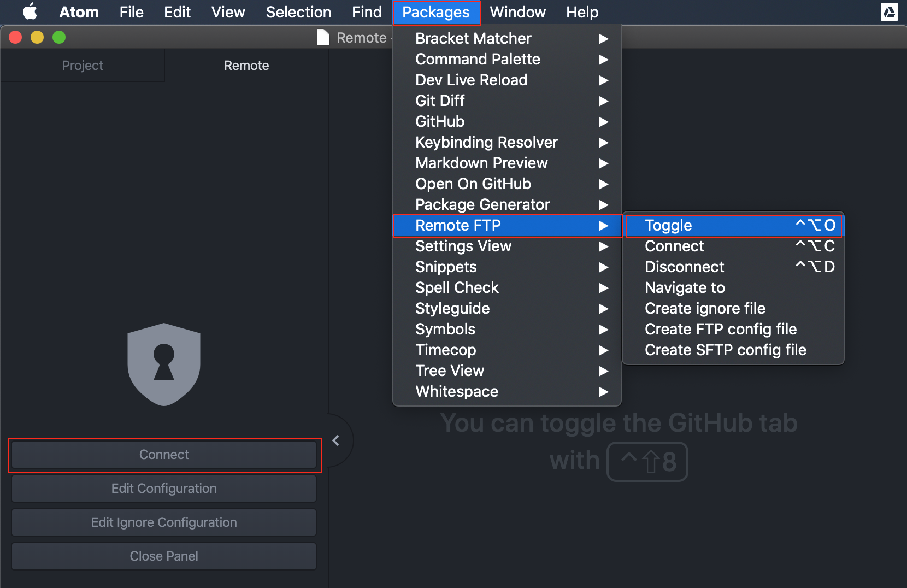Switch to the Project tab
907x588 pixels.
(x=83, y=66)
